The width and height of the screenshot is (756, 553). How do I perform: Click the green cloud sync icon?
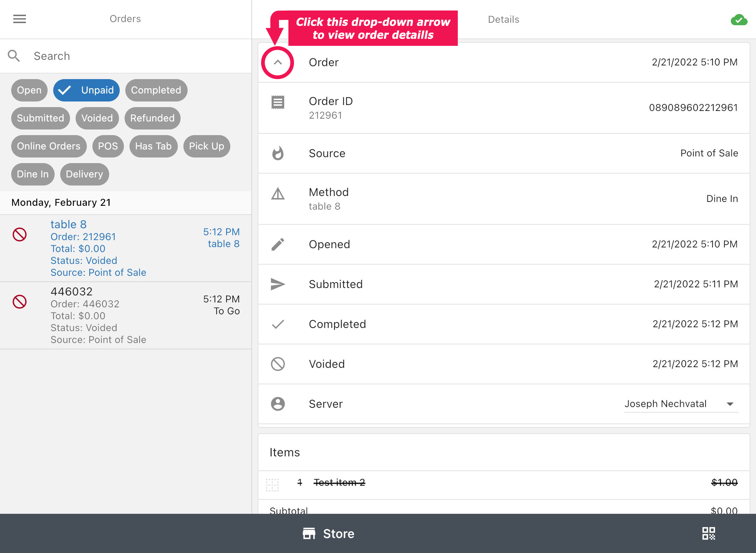point(738,20)
